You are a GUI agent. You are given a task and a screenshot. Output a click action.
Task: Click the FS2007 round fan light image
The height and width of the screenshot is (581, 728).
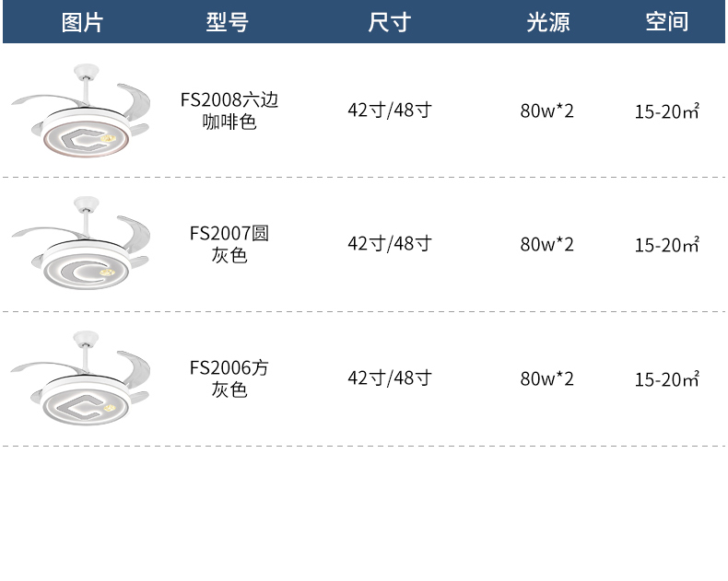click(81, 244)
